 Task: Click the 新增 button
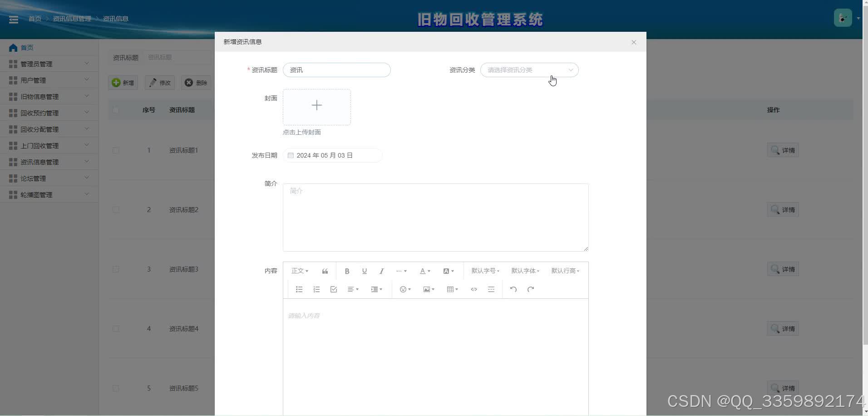pos(123,83)
